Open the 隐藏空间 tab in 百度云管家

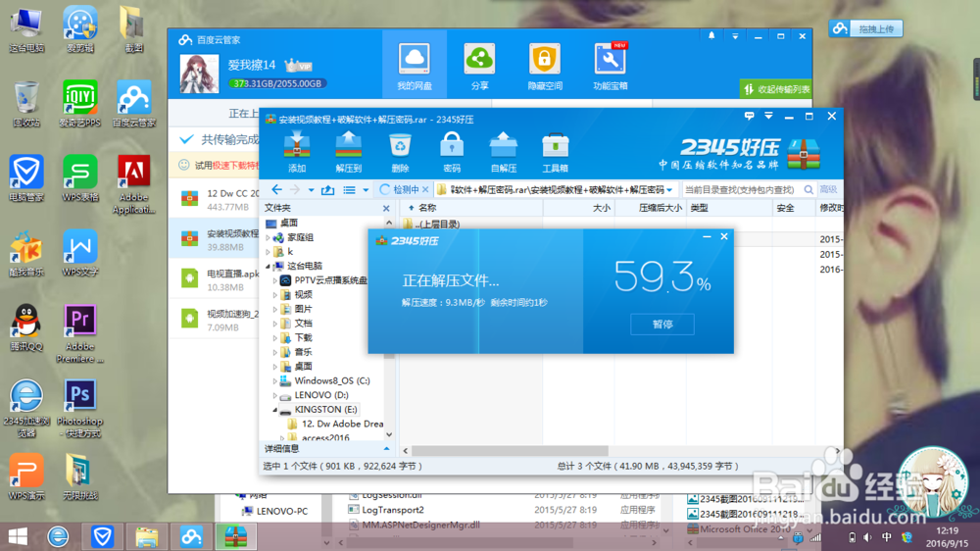pos(544,65)
